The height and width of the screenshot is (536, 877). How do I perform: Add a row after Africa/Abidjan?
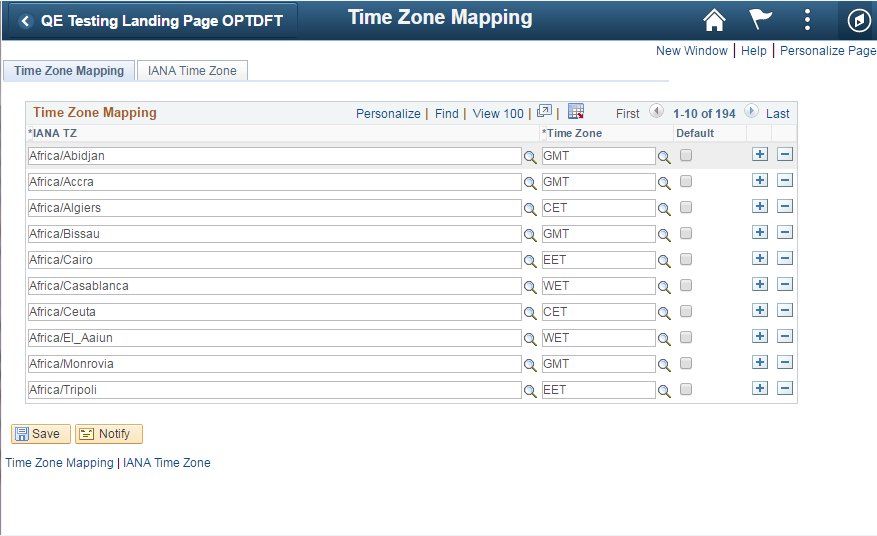[760, 154]
